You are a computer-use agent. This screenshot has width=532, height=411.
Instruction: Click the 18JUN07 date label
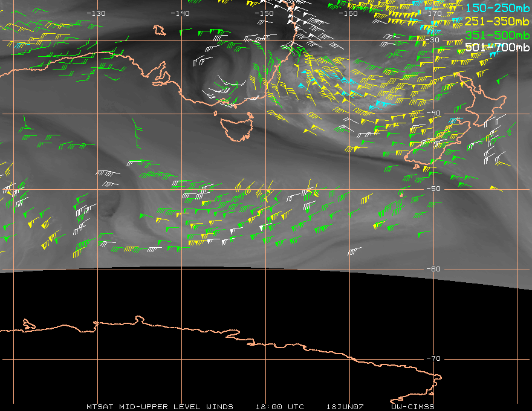pos(345,407)
